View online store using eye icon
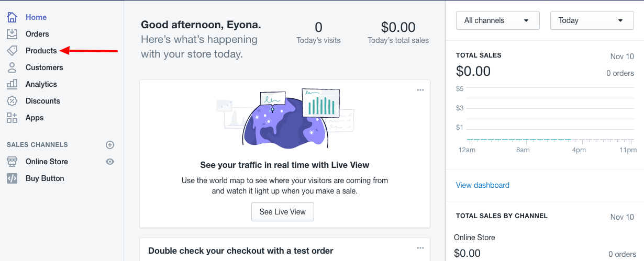 pos(110,162)
